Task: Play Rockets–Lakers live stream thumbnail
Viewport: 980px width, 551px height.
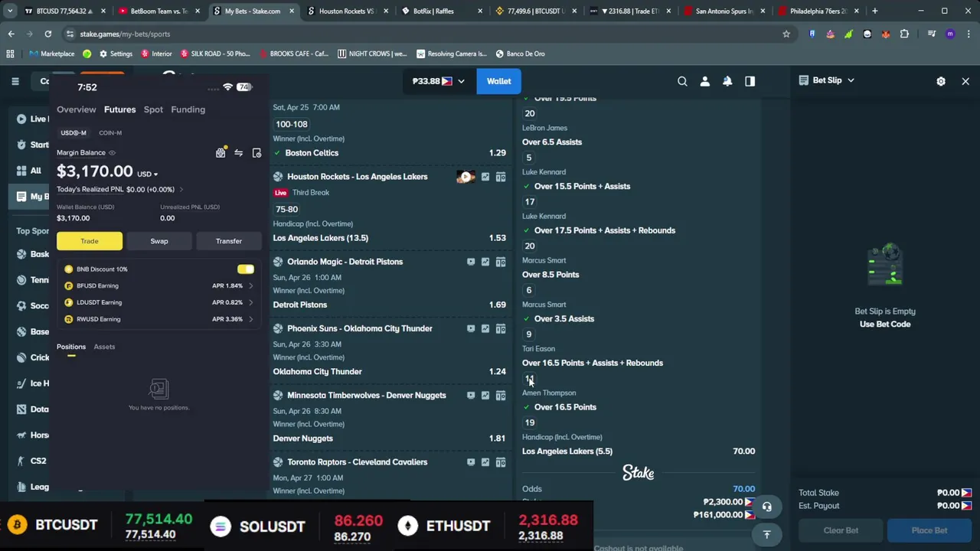Action: [x=465, y=177]
